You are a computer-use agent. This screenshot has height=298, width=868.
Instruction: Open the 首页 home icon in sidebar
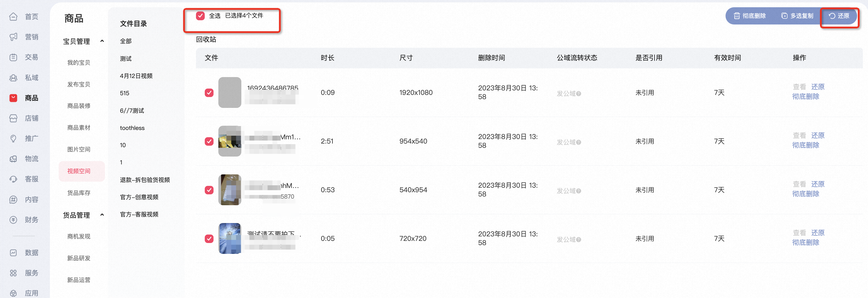[13, 17]
